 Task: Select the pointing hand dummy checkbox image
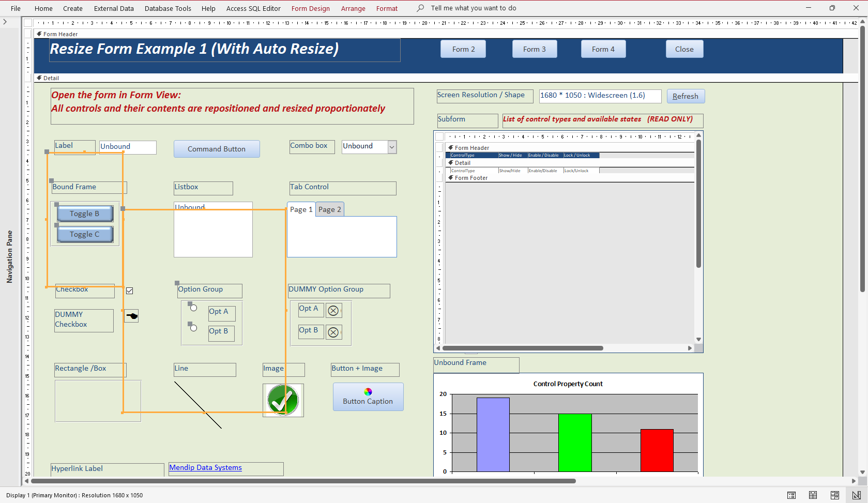131,316
